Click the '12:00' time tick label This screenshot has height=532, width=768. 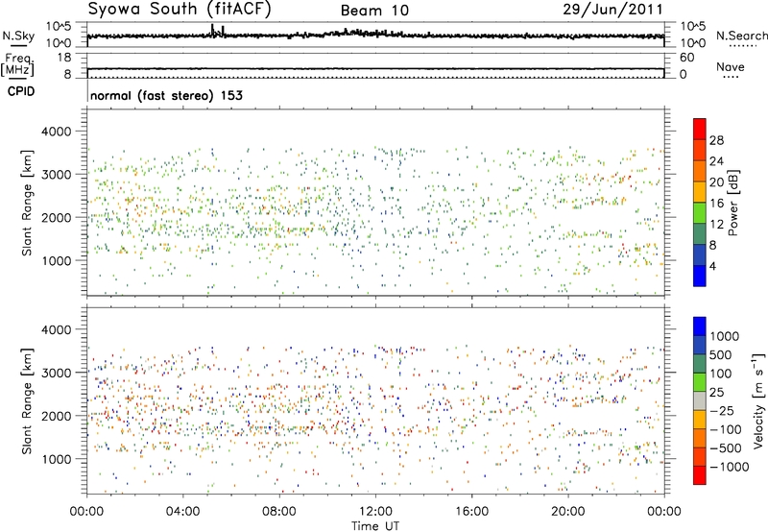375,512
